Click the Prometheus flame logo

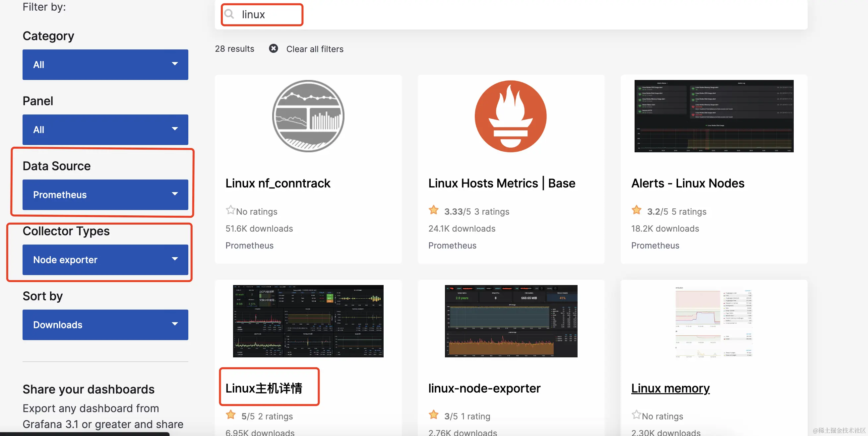click(x=511, y=116)
